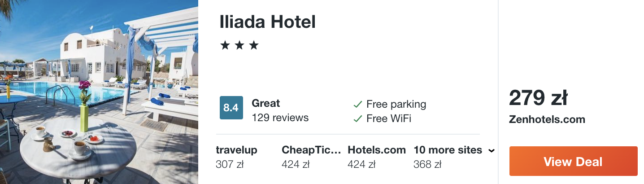Click the Free parking checkmark icon

click(x=357, y=105)
